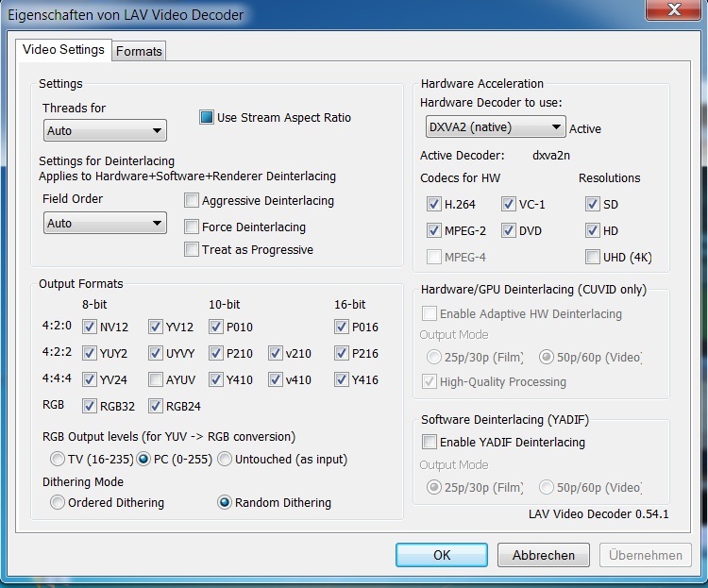
Task: Open the Field Order dropdown
Action: click(x=105, y=223)
